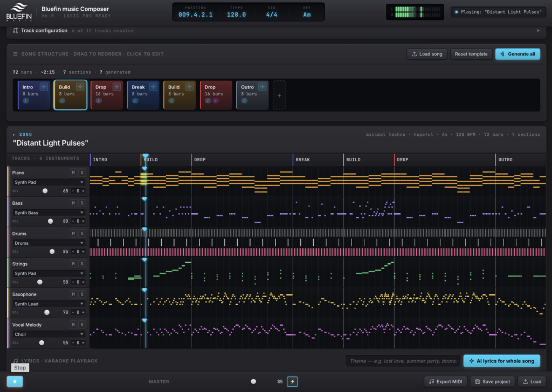The image size is (552, 392).
Task: Expand the Track configuration panel arrow
Action: tap(539, 31)
